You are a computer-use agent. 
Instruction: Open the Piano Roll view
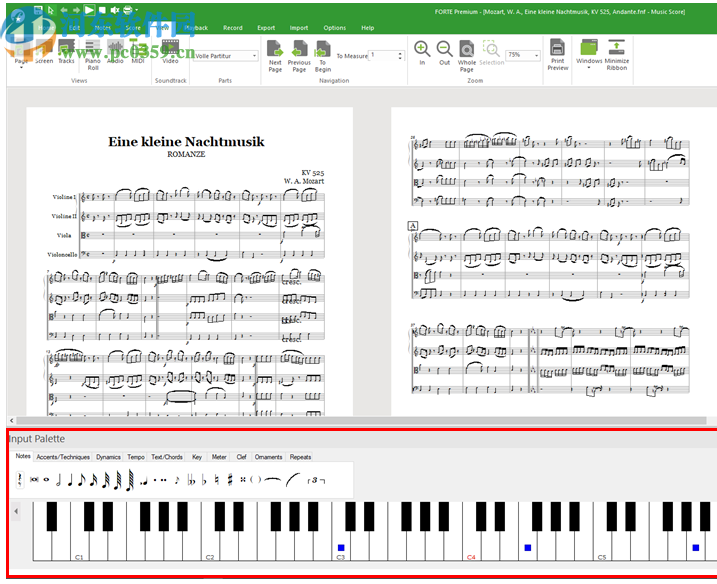coord(93,55)
